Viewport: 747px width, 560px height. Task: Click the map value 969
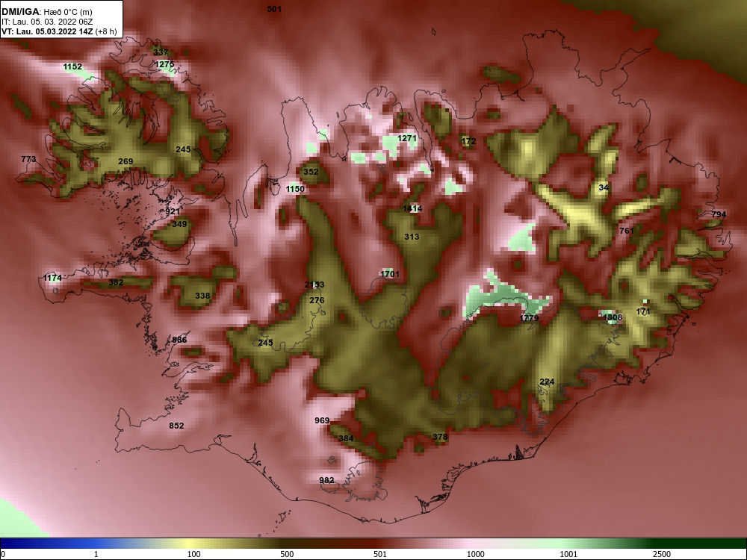tap(322, 420)
